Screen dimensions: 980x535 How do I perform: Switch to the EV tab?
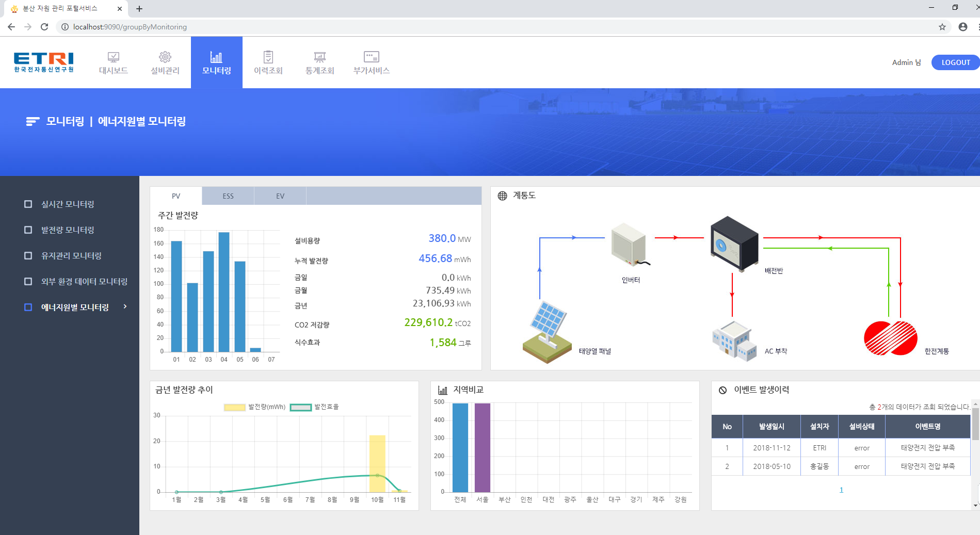[280, 196]
